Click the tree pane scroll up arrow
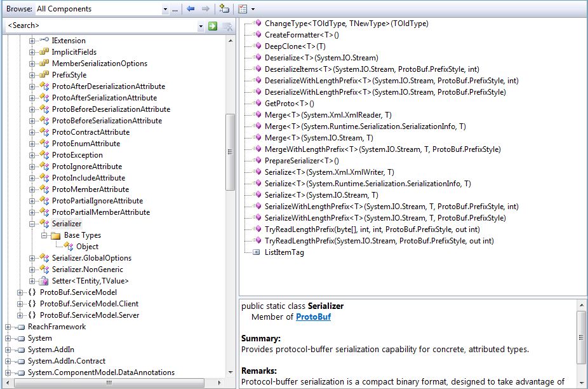588x389 pixels. coord(231,41)
